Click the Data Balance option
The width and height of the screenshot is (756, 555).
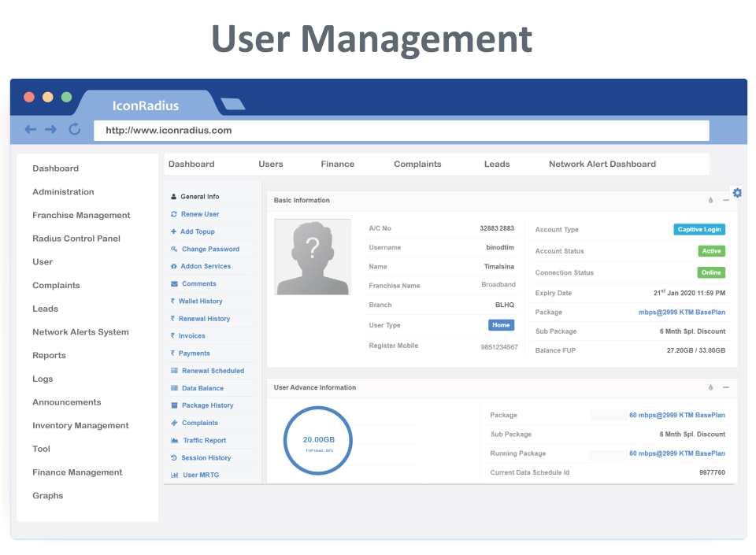coord(203,387)
